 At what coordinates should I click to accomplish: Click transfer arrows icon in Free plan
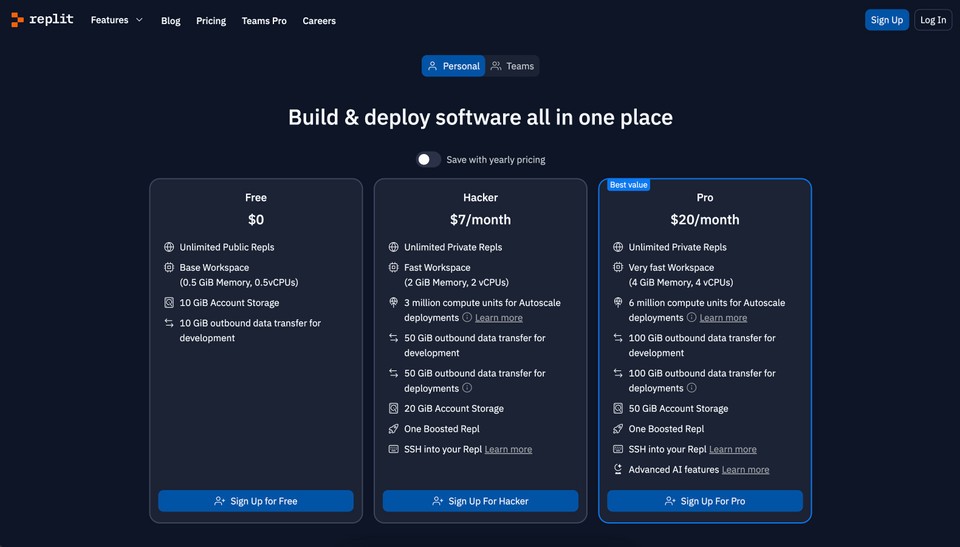[x=169, y=323]
